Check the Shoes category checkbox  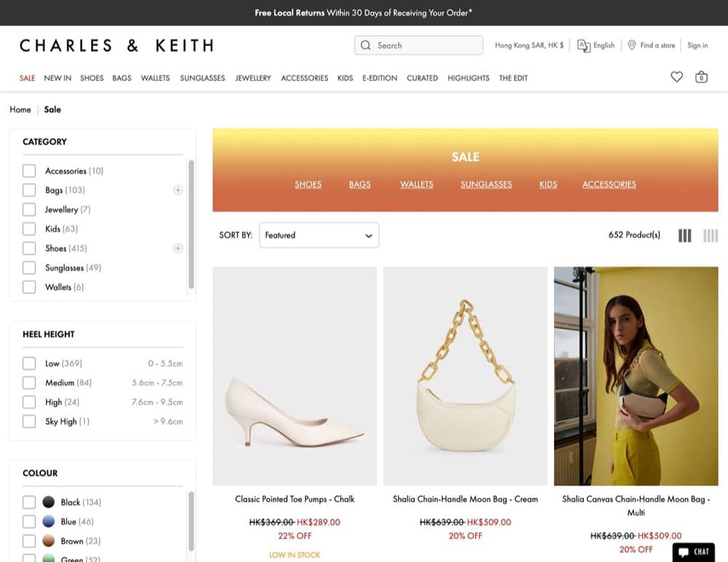coord(29,248)
